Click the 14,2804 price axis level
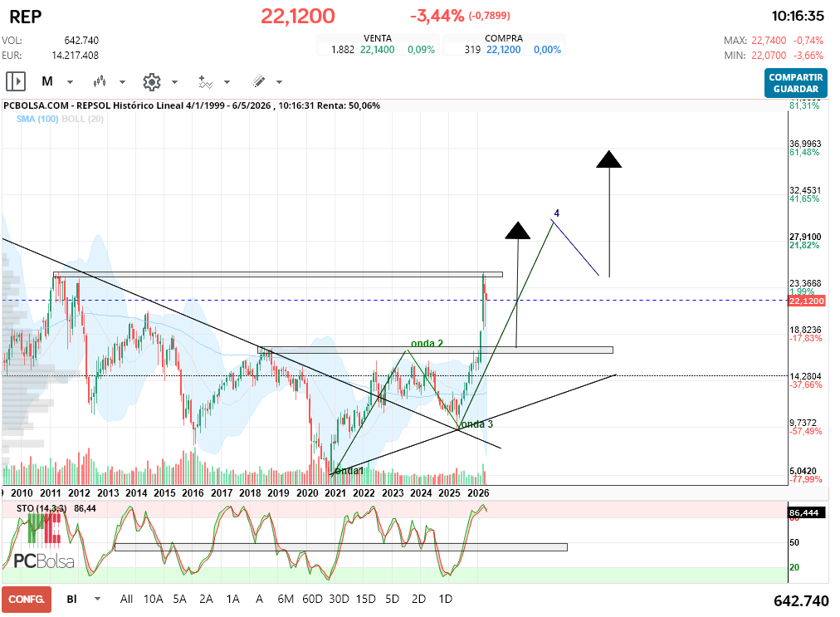 click(805, 376)
